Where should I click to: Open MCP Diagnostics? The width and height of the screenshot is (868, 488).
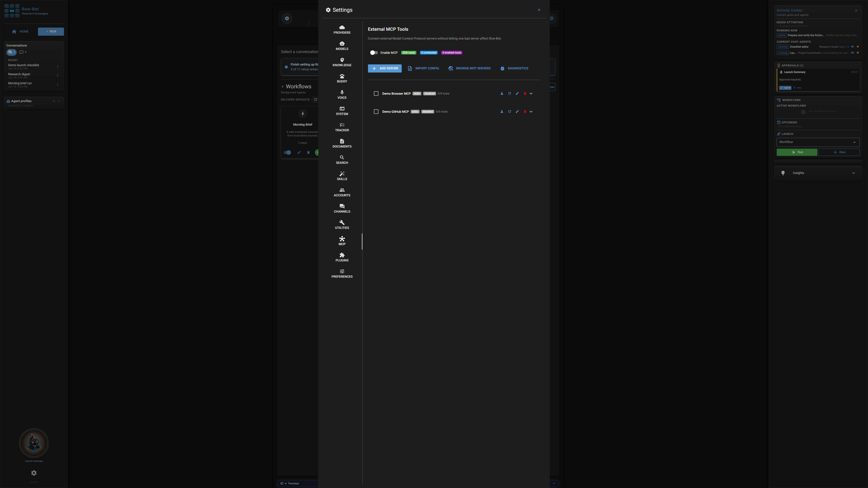(514, 68)
